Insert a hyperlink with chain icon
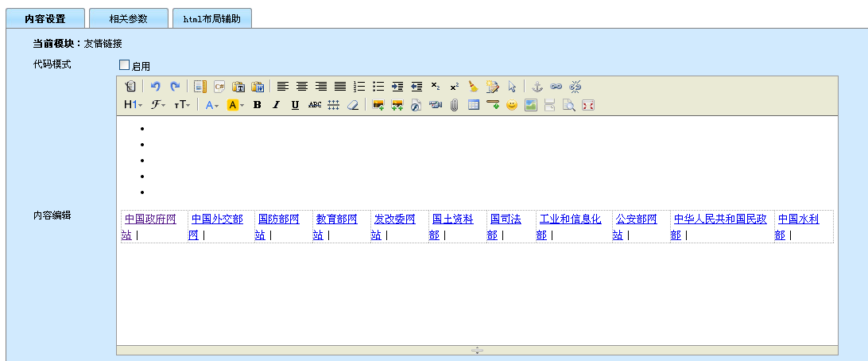 556,87
